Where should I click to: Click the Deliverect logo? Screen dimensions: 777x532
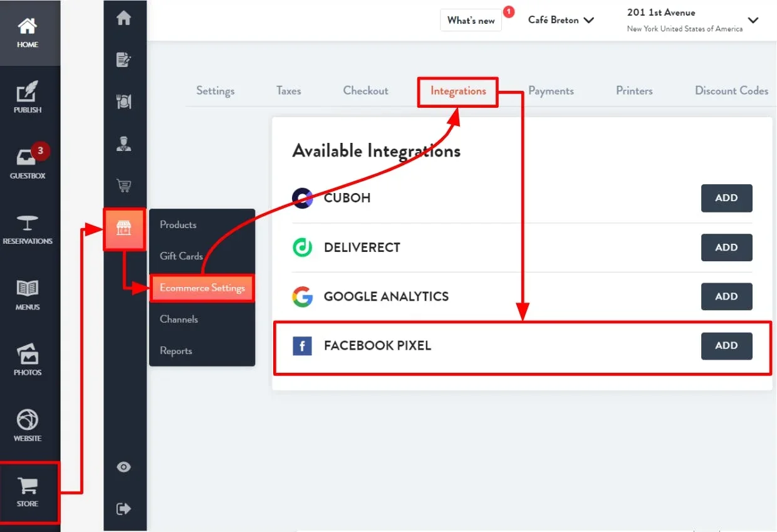tap(303, 248)
